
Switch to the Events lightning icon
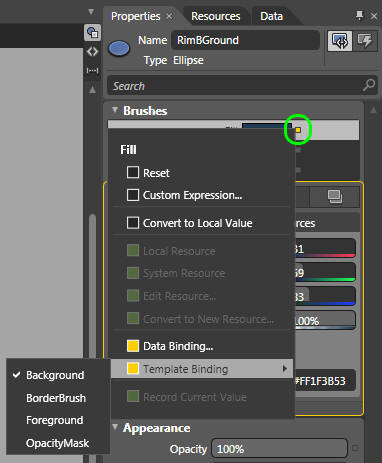(365, 41)
